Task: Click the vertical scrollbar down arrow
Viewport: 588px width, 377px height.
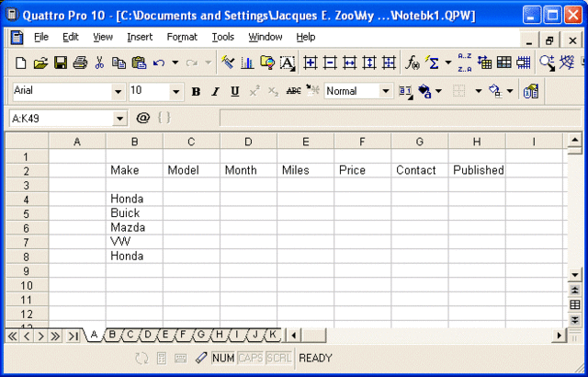Action: pos(574,275)
